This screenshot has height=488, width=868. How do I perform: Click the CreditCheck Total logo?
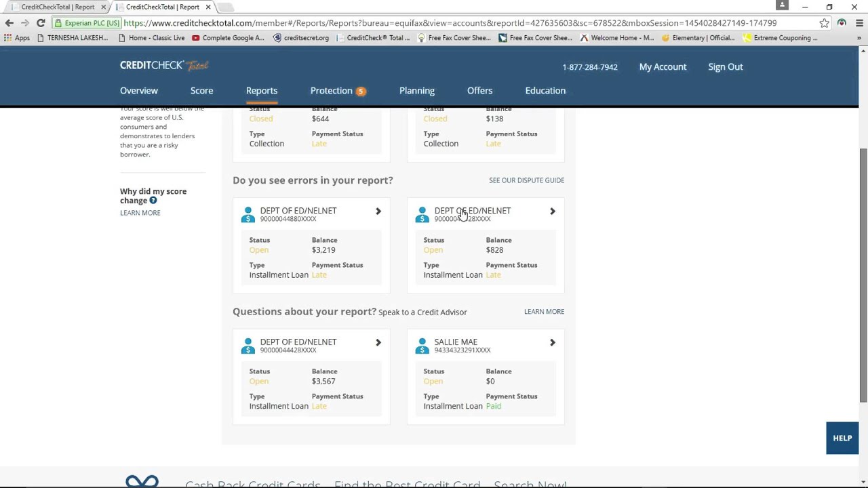pos(164,65)
